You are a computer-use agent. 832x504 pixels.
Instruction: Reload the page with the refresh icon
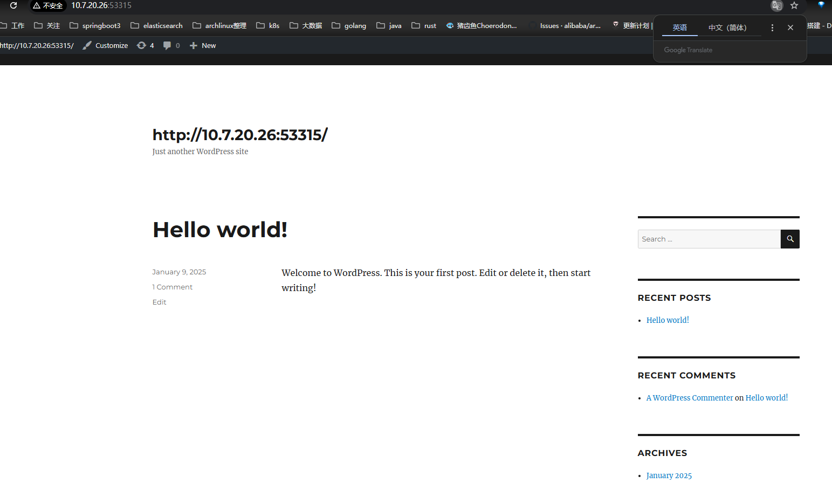(x=13, y=5)
